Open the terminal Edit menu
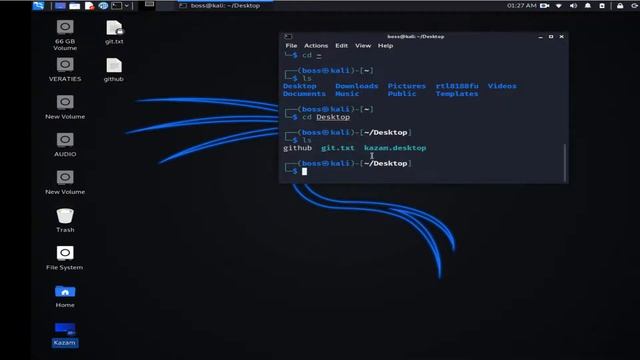Image resolution: width=640 pixels, height=360 pixels. pos(342,46)
